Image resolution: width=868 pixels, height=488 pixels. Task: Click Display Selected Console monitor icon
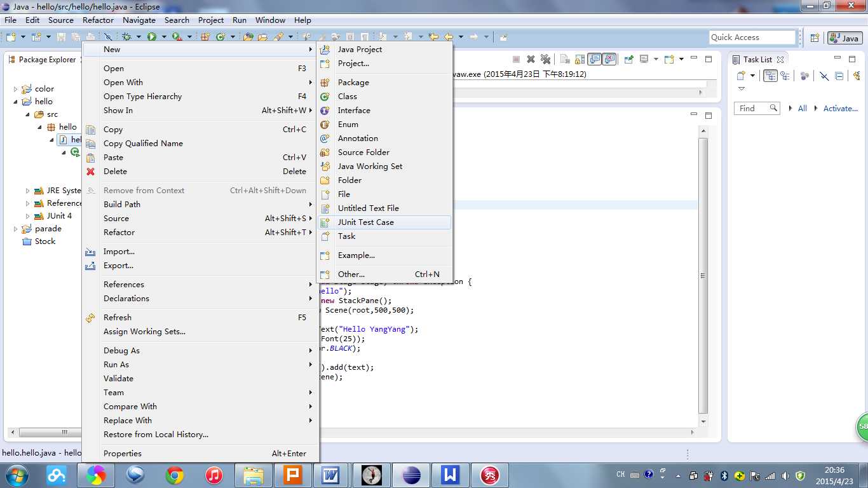[x=644, y=59]
